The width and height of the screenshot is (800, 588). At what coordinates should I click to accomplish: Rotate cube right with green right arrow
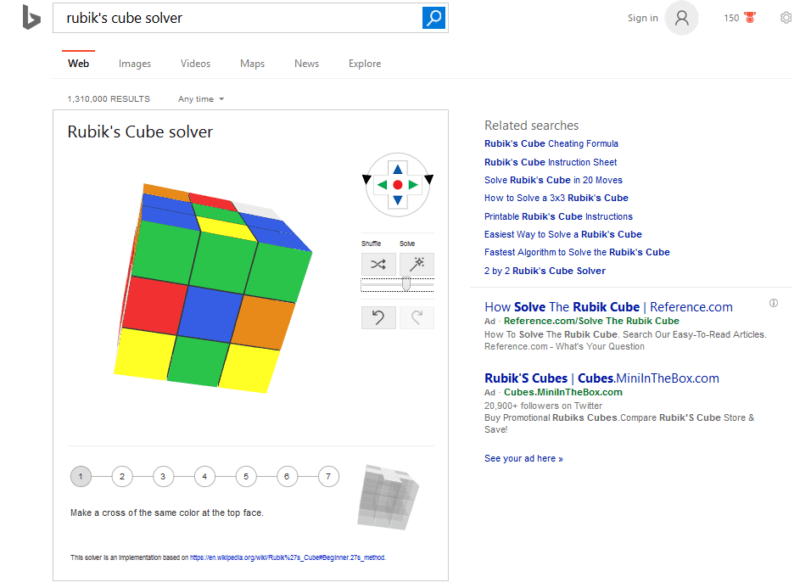pyautogui.click(x=413, y=185)
